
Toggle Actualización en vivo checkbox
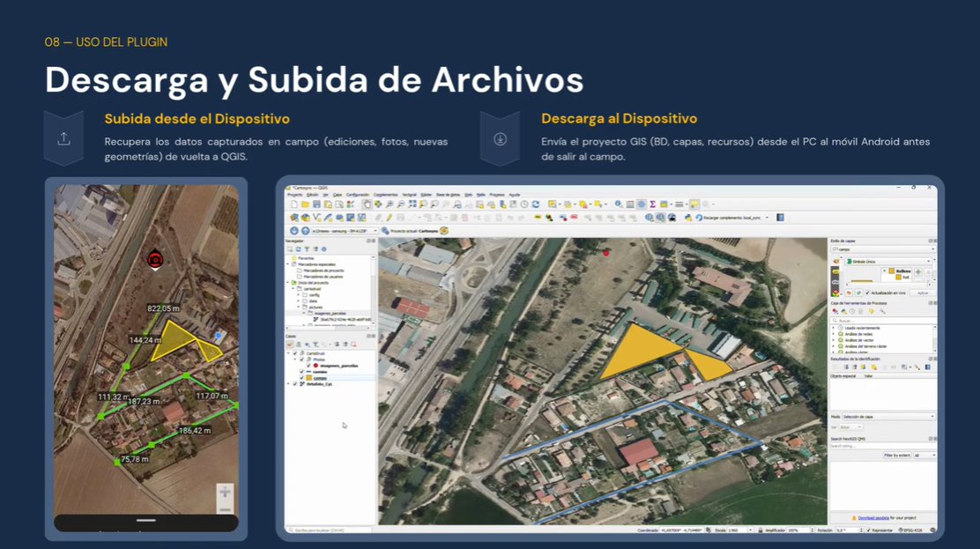(867, 293)
